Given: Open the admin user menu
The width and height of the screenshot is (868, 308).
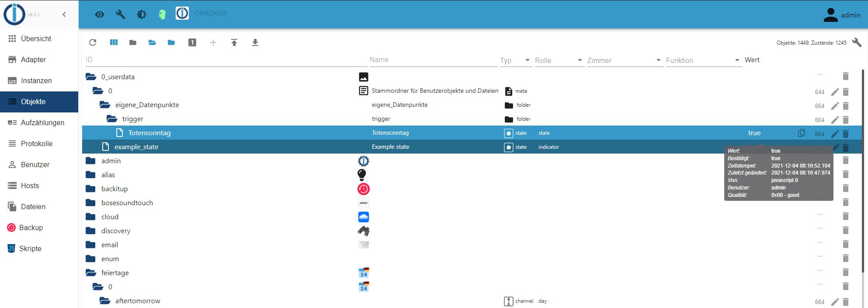Looking at the screenshot, I should pos(842,15).
